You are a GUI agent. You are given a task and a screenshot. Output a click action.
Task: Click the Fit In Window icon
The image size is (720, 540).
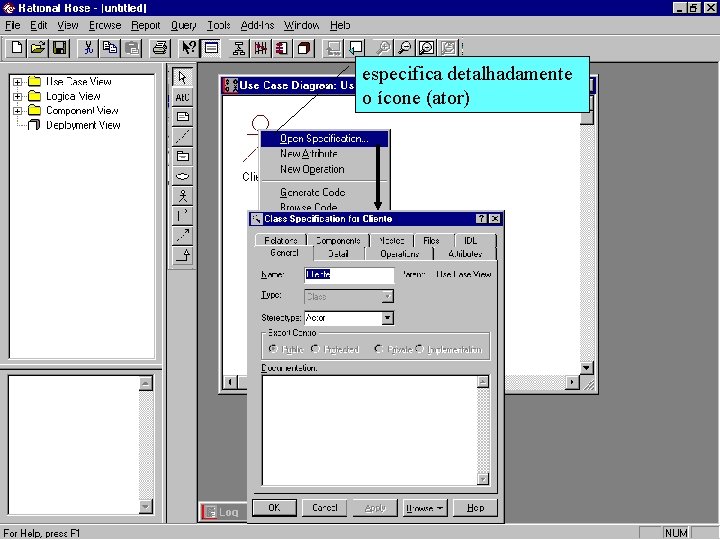pyautogui.click(x=427, y=48)
